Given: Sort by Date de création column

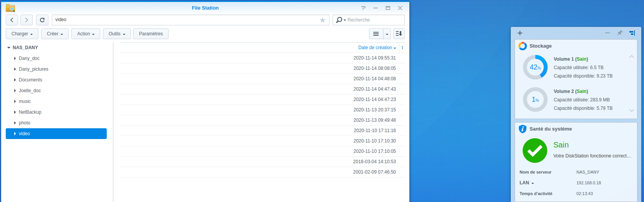Looking at the screenshot, I should (x=375, y=48).
